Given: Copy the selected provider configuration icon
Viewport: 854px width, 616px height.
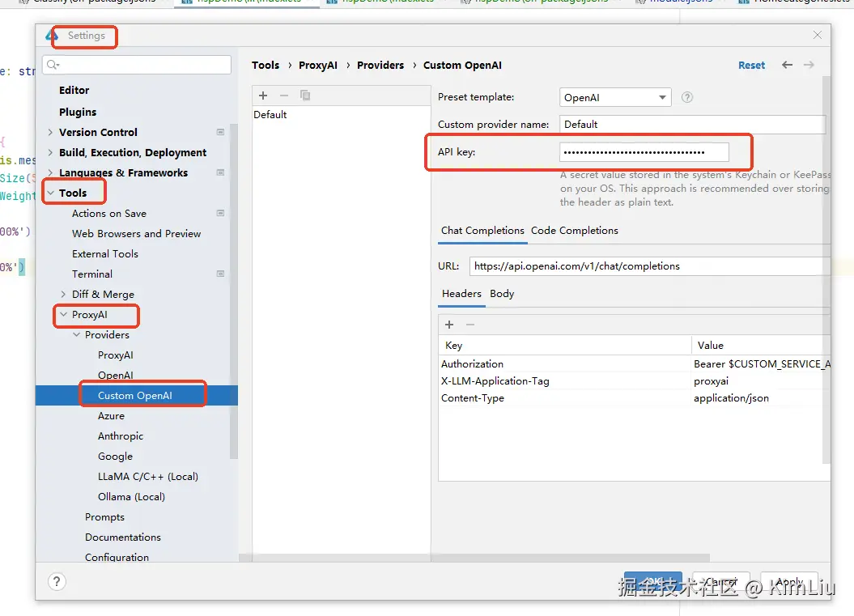Looking at the screenshot, I should [305, 96].
